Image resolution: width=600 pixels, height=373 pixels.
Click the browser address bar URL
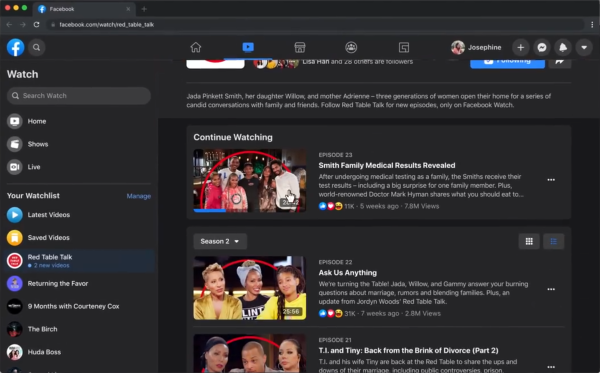tap(106, 24)
